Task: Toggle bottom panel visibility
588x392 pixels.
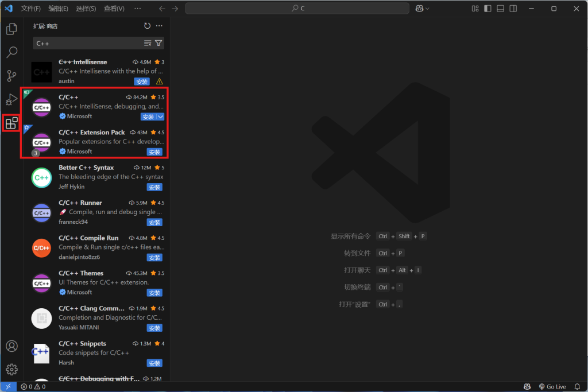Action: pyautogui.click(x=500, y=9)
